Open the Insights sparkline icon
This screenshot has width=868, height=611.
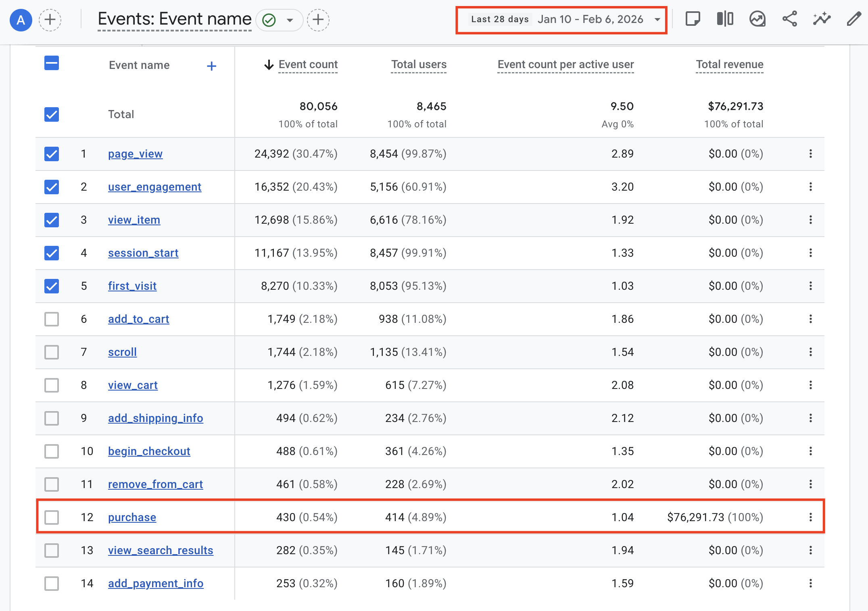(x=822, y=19)
